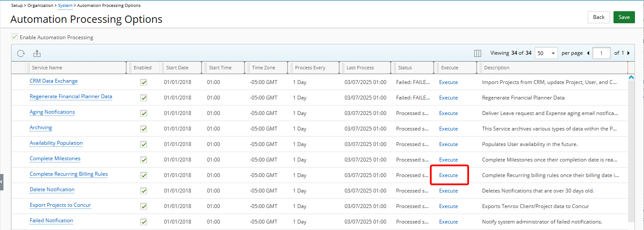Click the scrollbar up arrow
The height and width of the screenshot is (230, 644).
coord(632,78)
